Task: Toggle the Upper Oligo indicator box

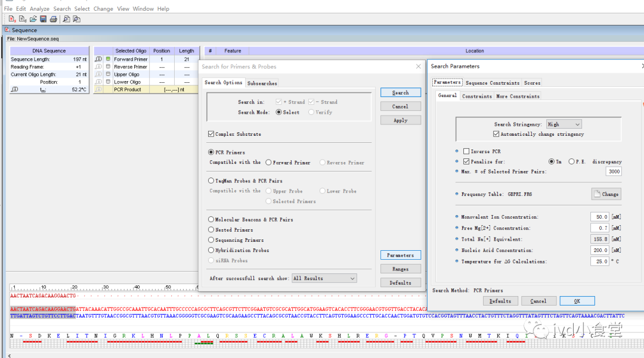Action: point(108,74)
